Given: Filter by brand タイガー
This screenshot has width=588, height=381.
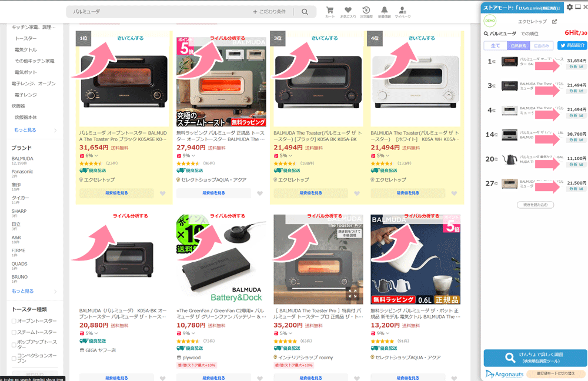Looking at the screenshot, I should pyautogui.click(x=20, y=198).
